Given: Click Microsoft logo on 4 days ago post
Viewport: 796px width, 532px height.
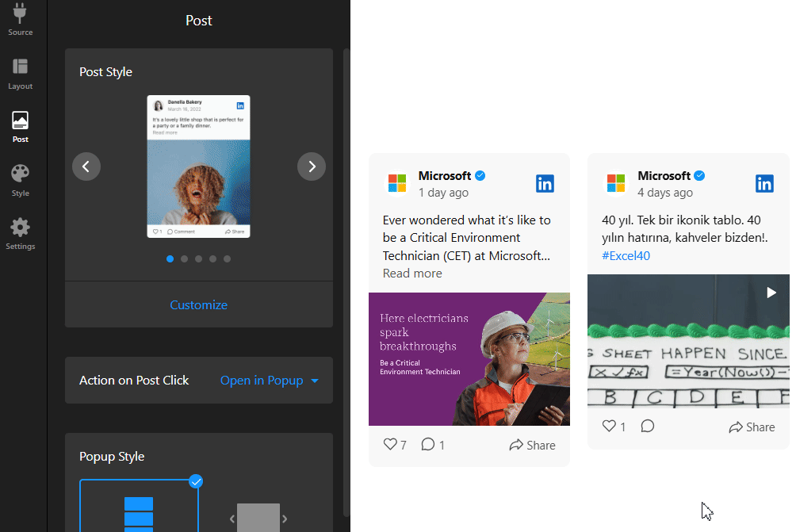Looking at the screenshot, I should [x=616, y=183].
